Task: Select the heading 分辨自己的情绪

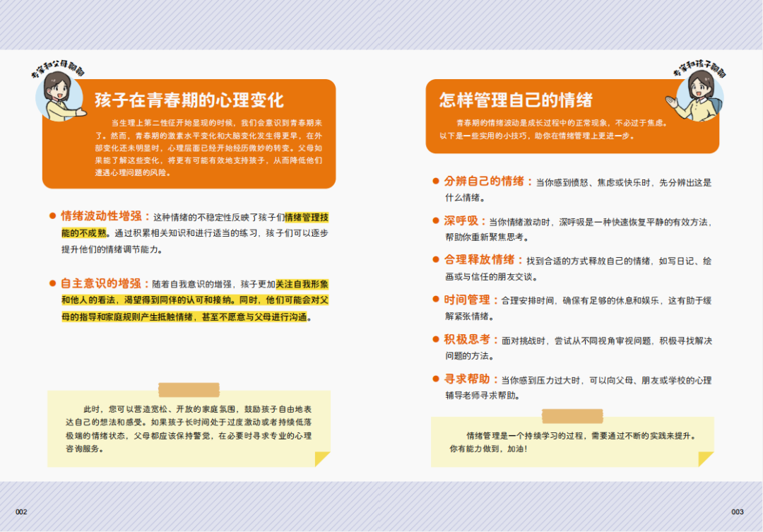Action: (484, 182)
